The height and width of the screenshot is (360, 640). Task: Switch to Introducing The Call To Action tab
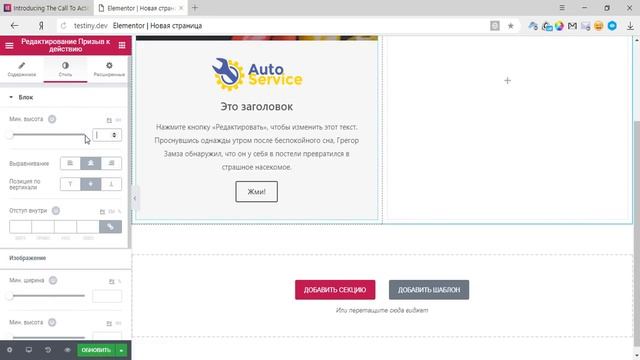(47, 8)
